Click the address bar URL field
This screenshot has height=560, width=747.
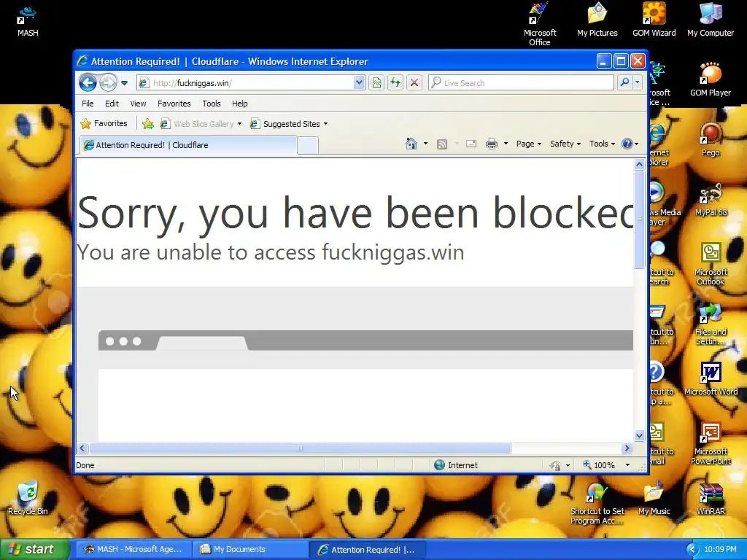[x=246, y=83]
